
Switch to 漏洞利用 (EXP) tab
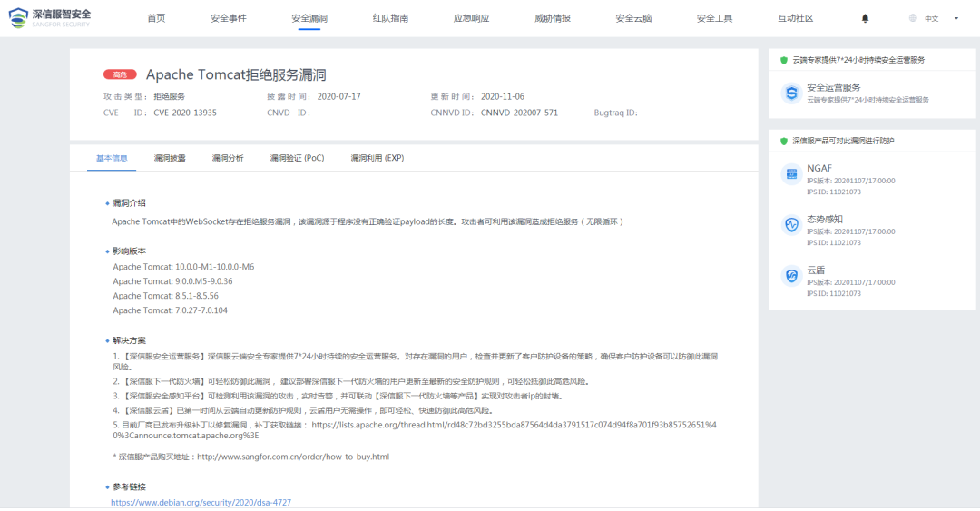click(x=377, y=158)
